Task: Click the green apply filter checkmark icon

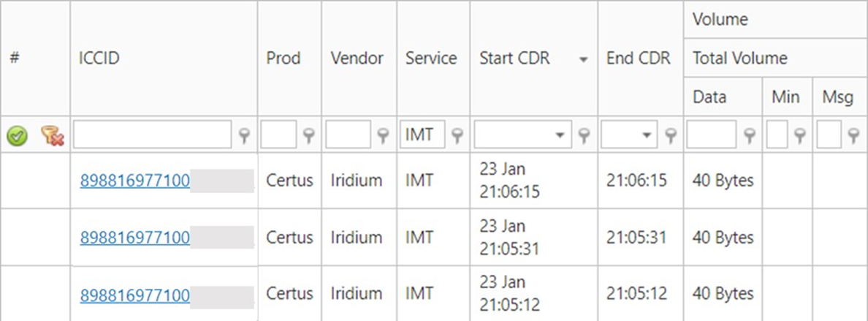Action: [17, 135]
